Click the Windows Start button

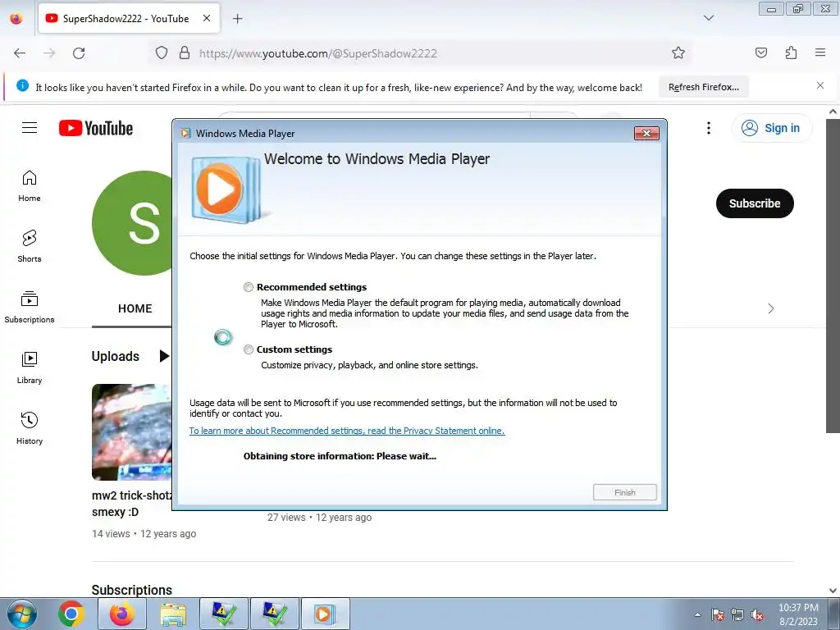click(x=21, y=614)
